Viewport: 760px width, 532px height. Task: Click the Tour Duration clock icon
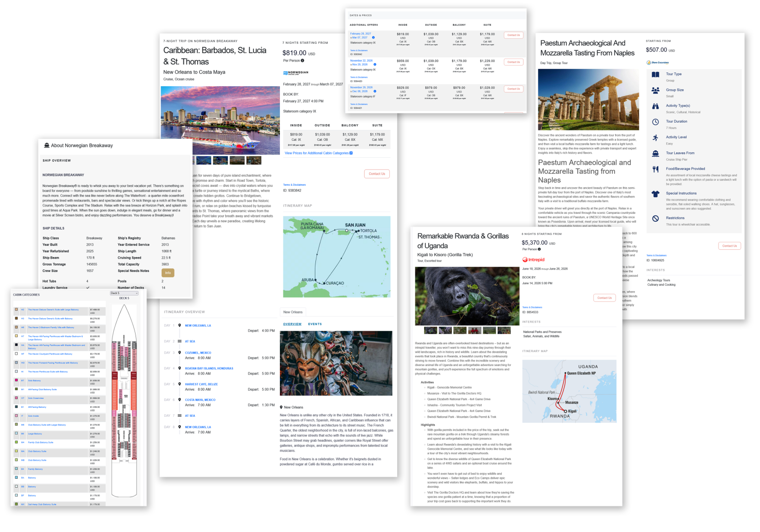click(656, 122)
